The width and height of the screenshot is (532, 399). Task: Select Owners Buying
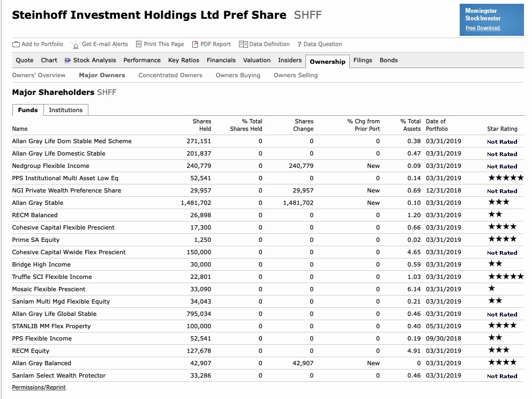237,75
